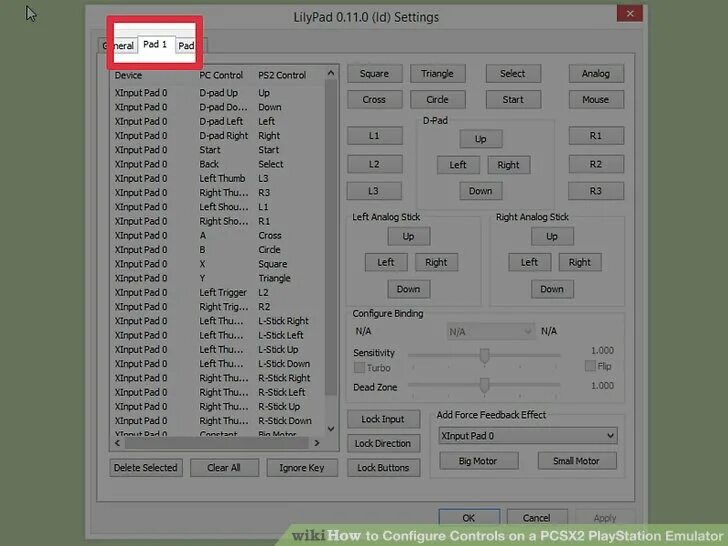
Task: Add Big Motor effect
Action: tap(479, 461)
